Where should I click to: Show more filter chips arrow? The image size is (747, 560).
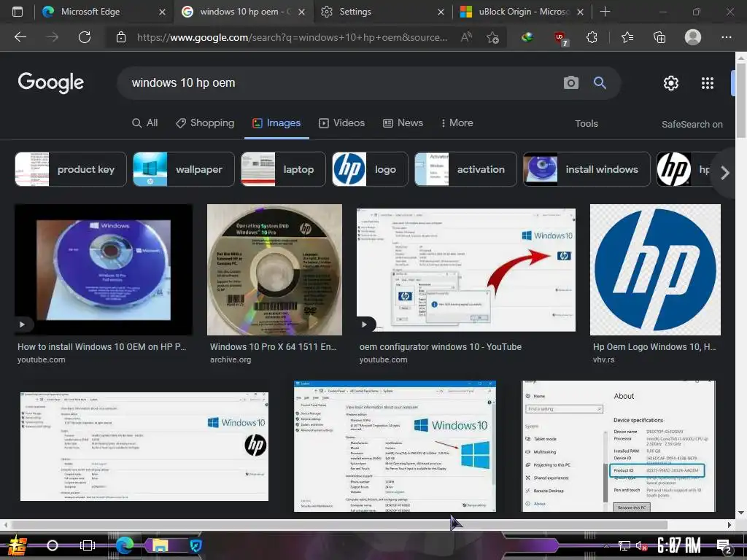click(724, 172)
